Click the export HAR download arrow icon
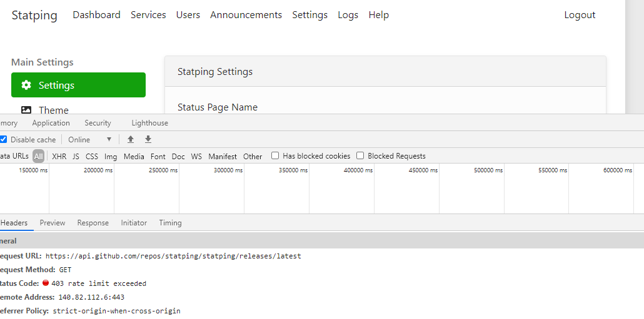644x319 pixels. 148,139
